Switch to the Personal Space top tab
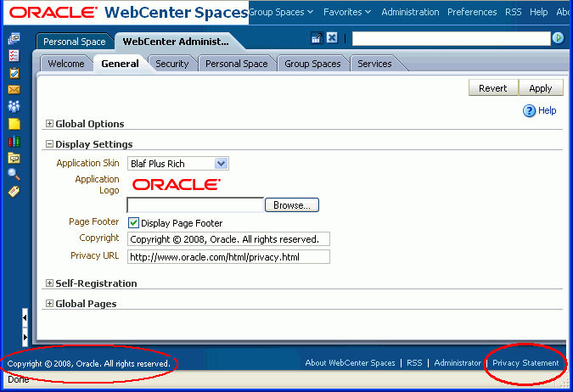Viewport: 573px width, 392px height. click(x=74, y=42)
